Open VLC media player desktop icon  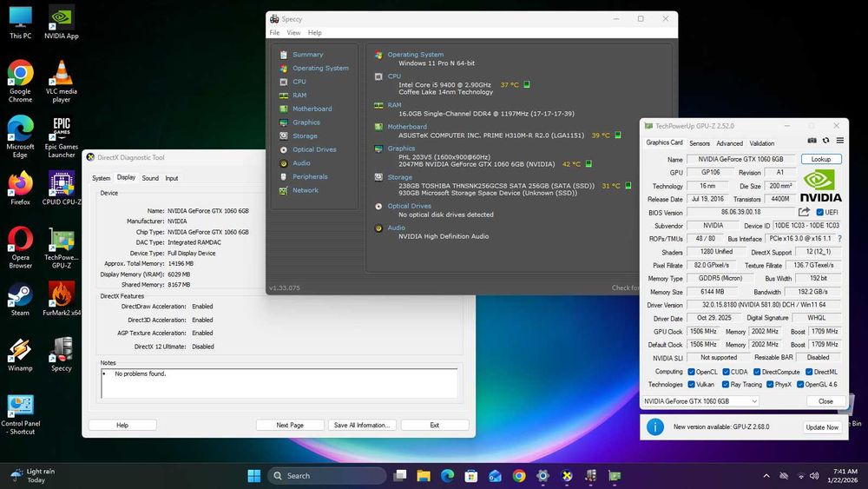(x=62, y=82)
